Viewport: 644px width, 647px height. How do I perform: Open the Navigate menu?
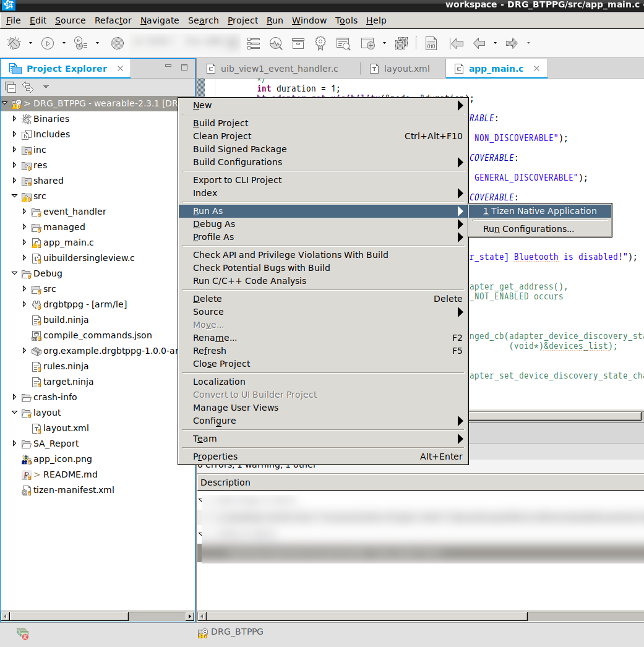160,20
